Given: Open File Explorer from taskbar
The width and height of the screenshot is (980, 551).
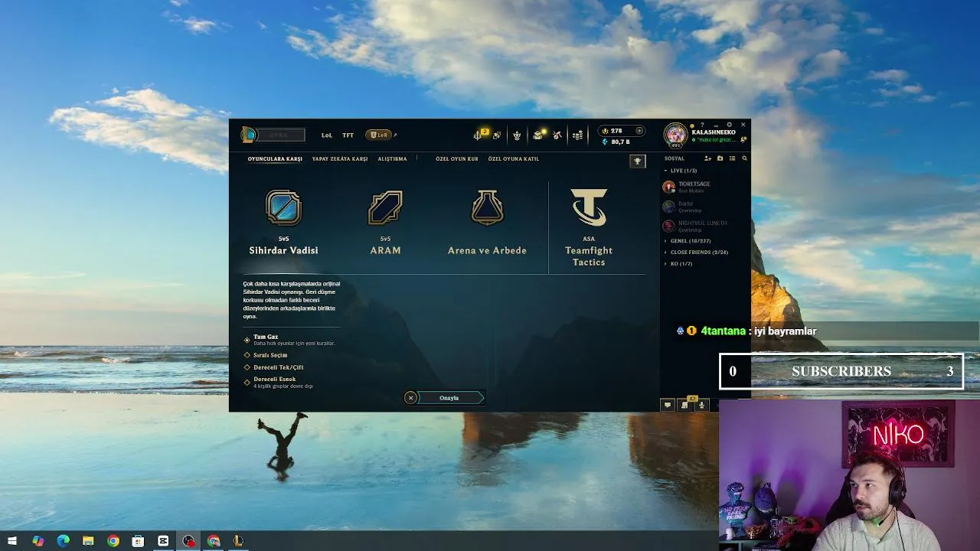Looking at the screenshot, I should (x=88, y=541).
